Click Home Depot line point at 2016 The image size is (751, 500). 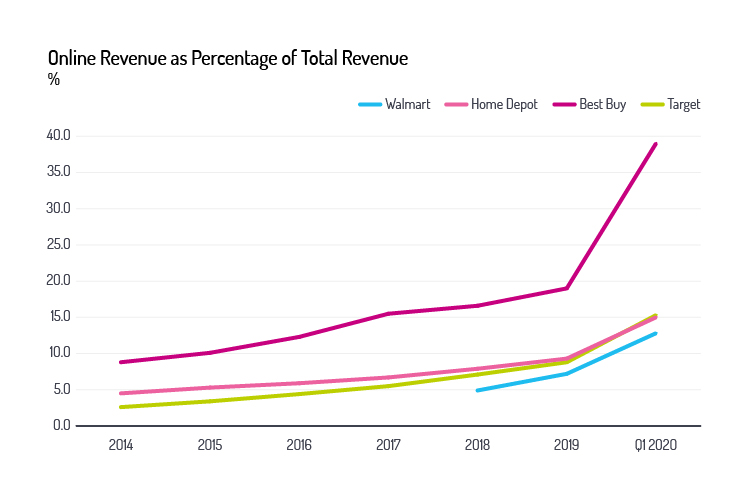tap(299, 383)
